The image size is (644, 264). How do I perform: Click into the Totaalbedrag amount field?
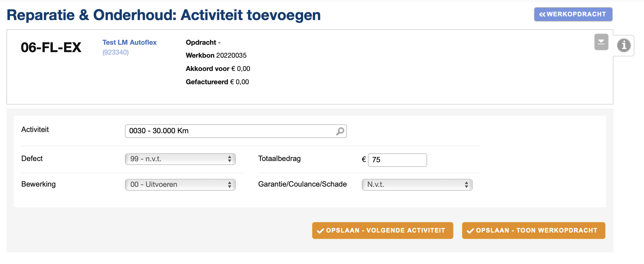(x=397, y=160)
